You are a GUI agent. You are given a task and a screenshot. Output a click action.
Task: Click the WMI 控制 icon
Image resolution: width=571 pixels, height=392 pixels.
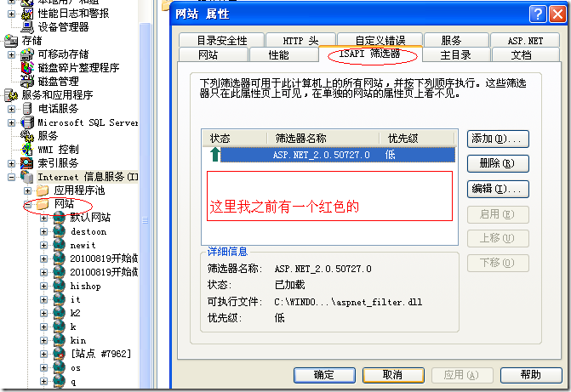[x=27, y=149]
